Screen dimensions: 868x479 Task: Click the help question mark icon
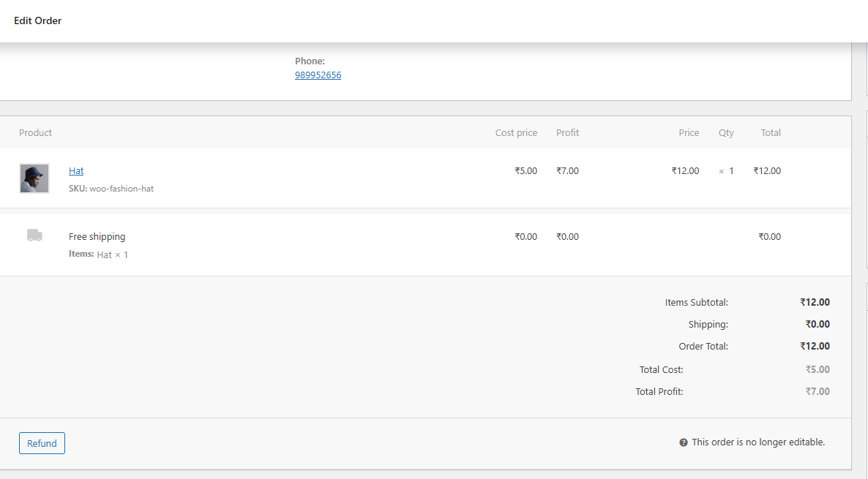684,442
